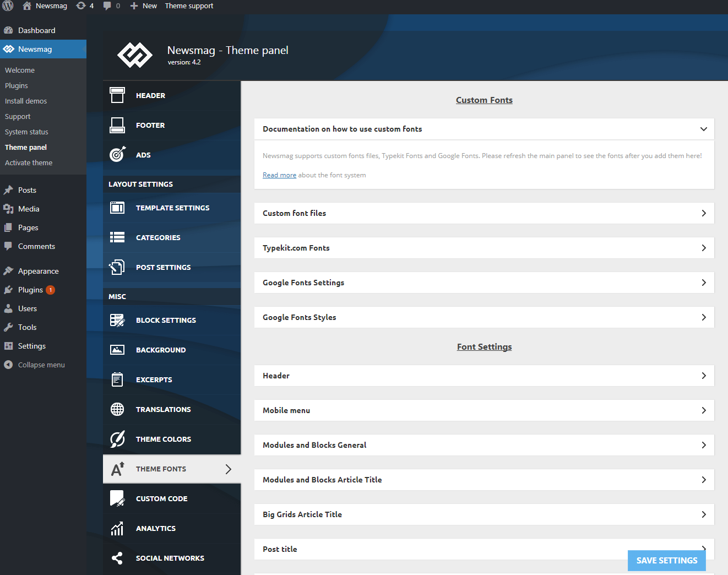Screen dimensions: 728x575
Task: Click the Media library icon
Action: [x=8, y=209]
